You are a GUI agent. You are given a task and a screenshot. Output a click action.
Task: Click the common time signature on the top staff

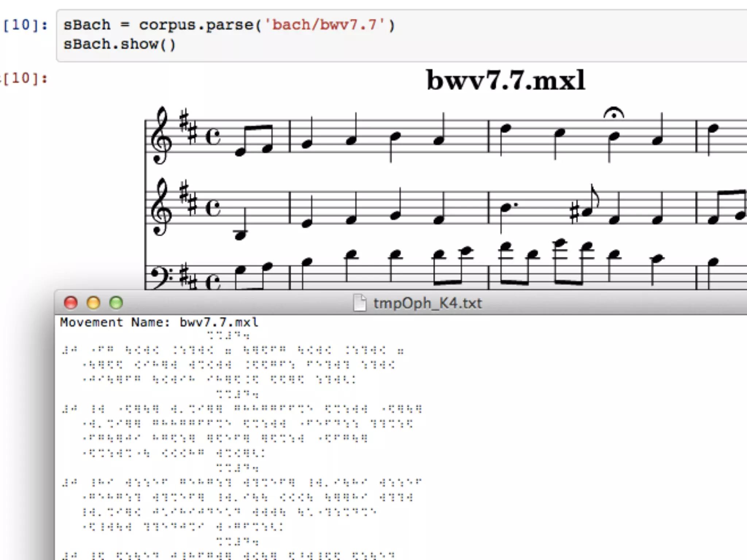pos(213,137)
